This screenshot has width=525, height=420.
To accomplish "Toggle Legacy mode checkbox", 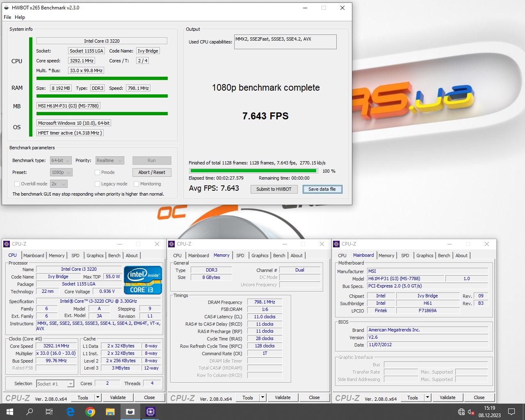I will point(97,184).
